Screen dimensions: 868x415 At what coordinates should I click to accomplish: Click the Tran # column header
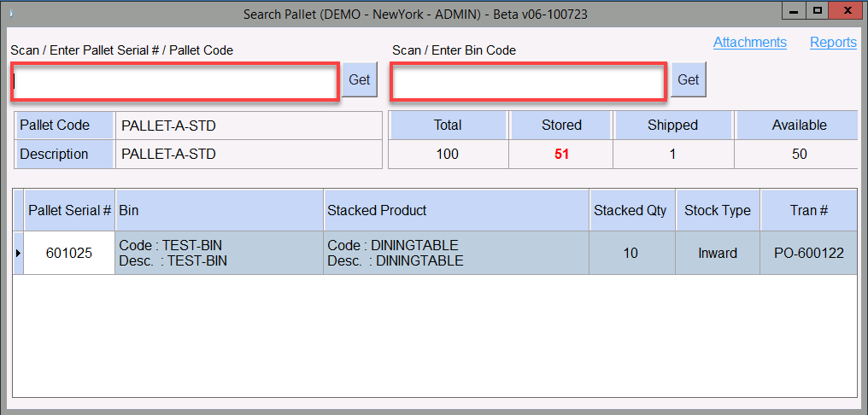[808, 210]
